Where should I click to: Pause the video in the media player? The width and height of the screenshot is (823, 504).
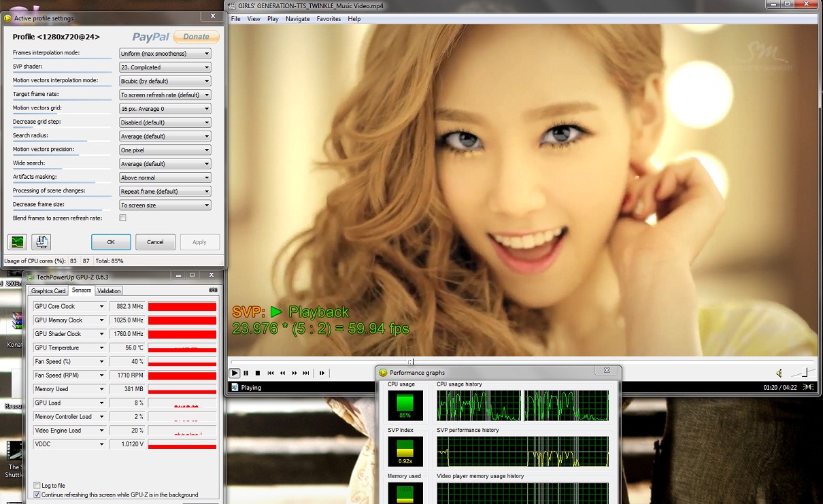pos(246,373)
